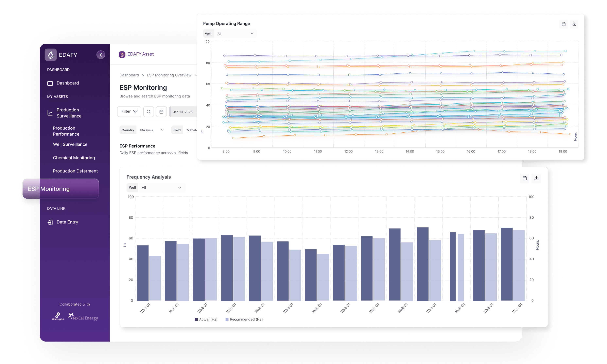Open the calendar icon on Frequency Analysis panel
This screenshot has height=364, width=607.
coord(525,178)
